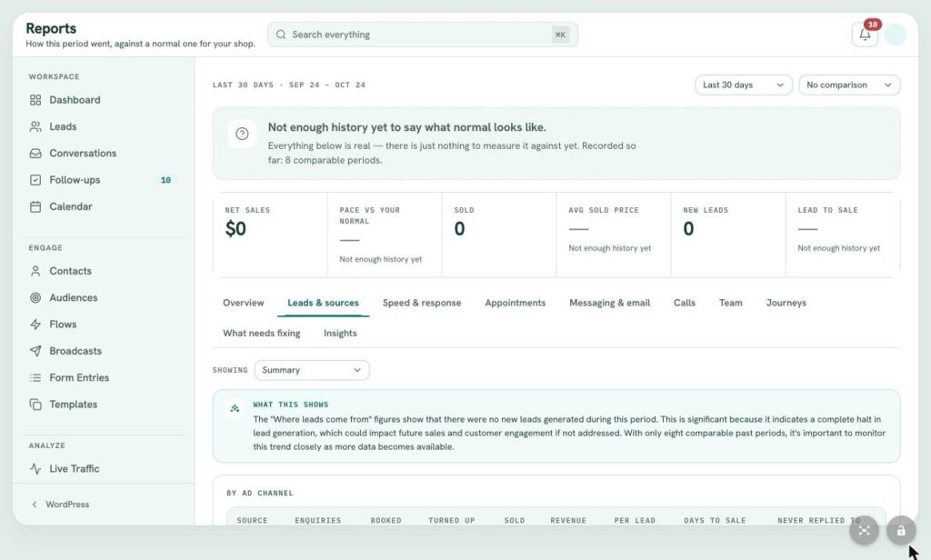Image resolution: width=931 pixels, height=560 pixels.
Task: Open the Broadcasts paper plane icon
Action: 35,351
